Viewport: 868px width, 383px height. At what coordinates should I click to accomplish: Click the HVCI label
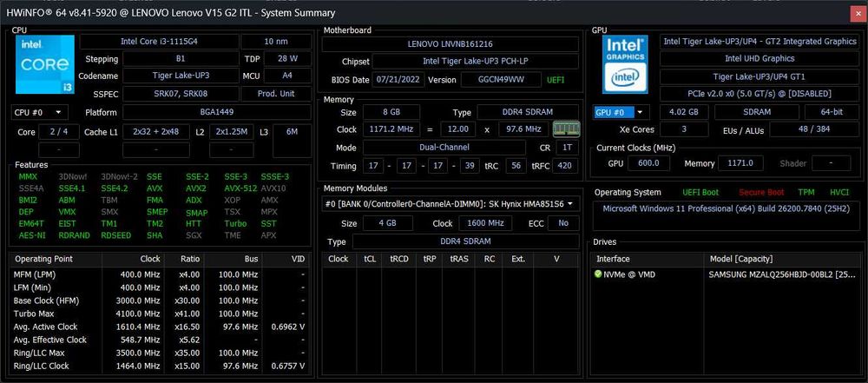pos(839,192)
